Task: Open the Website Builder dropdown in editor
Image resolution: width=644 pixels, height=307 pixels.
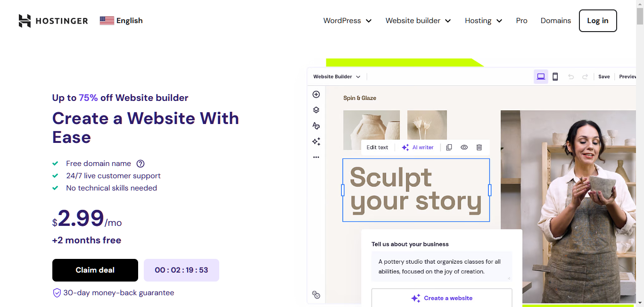Action: (x=337, y=77)
